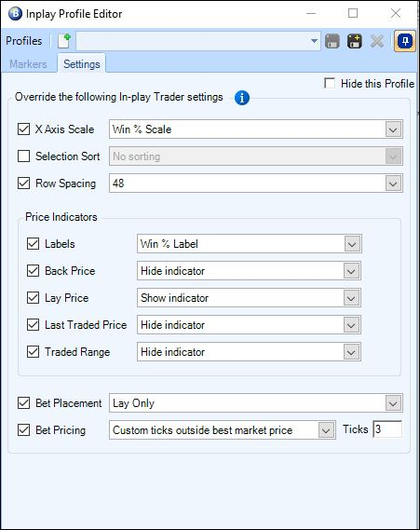Image resolution: width=420 pixels, height=530 pixels.
Task: Click the delete profile X icon
Action: click(x=377, y=41)
